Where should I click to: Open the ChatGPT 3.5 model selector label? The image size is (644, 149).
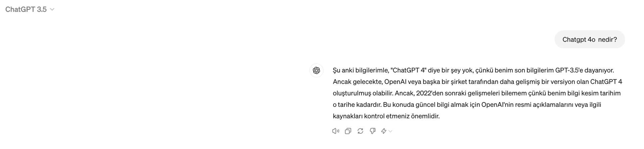point(26,9)
